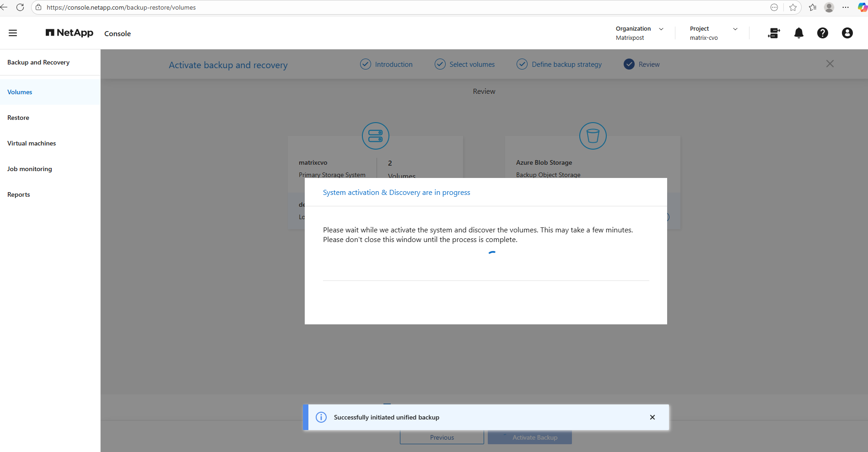Click 'System activation & Discovery are in progress' title
Viewport: 868px width, 452px height.
coord(397,193)
